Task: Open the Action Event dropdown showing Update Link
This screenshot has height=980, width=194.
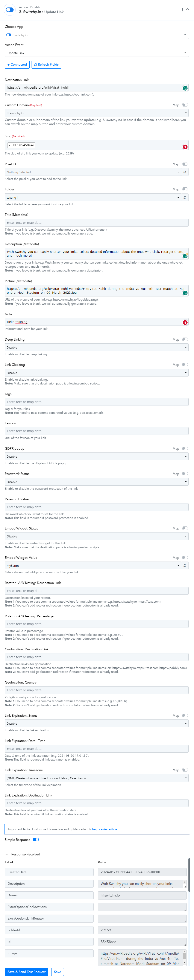Action: [x=97, y=53]
